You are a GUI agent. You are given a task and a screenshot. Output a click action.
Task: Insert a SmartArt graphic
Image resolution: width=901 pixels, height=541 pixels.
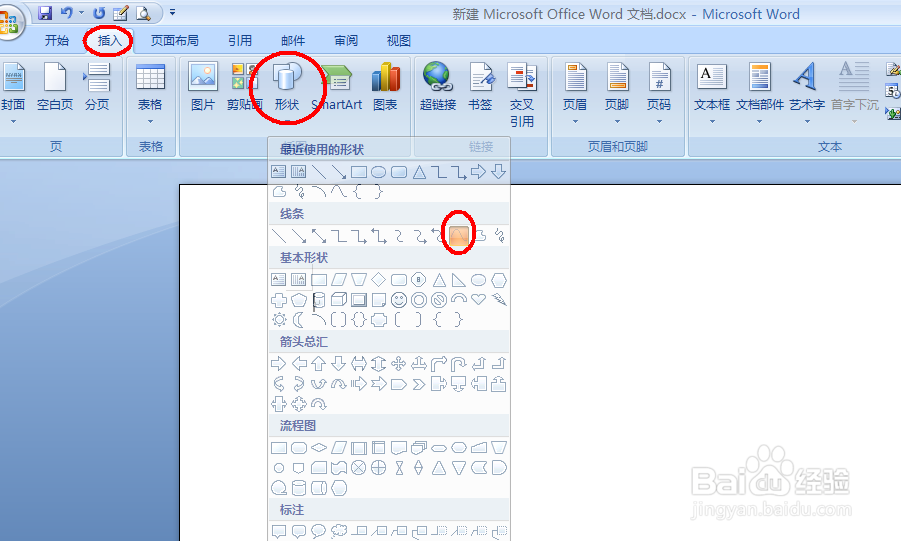pos(337,86)
